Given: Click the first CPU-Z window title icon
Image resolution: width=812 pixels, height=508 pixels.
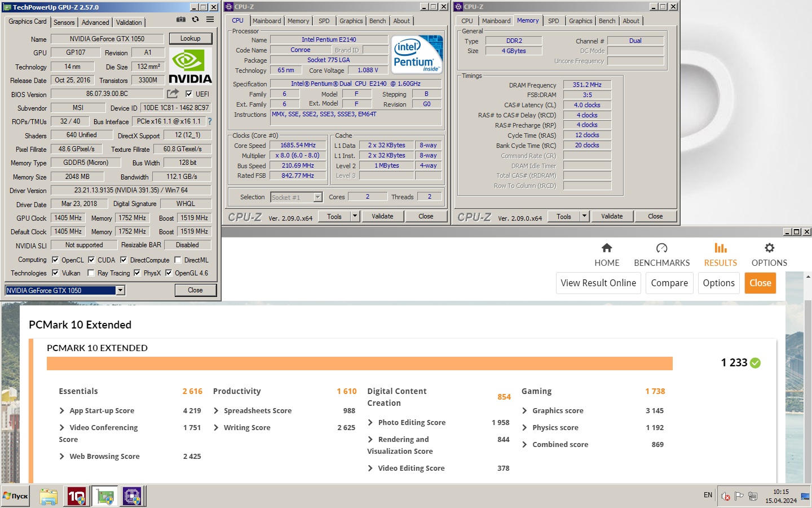Looking at the screenshot, I should [229, 7].
